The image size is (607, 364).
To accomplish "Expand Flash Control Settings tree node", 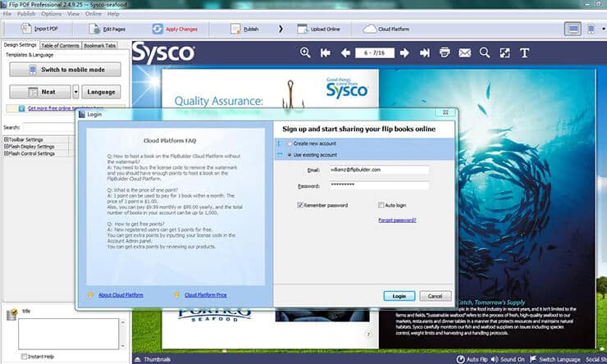I will [7, 153].
